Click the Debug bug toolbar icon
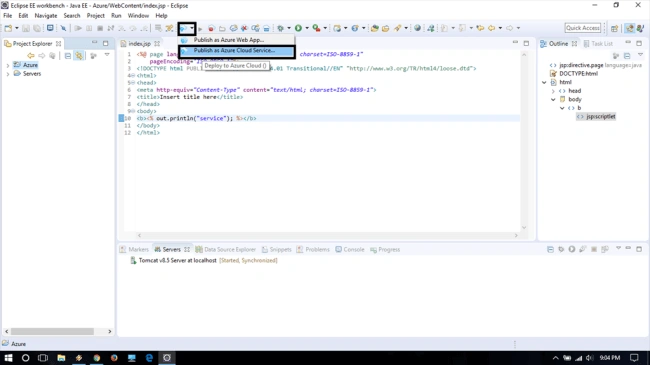Image resolution: width=650 pixels, height=365 pixels. click(x=281, y=28)
